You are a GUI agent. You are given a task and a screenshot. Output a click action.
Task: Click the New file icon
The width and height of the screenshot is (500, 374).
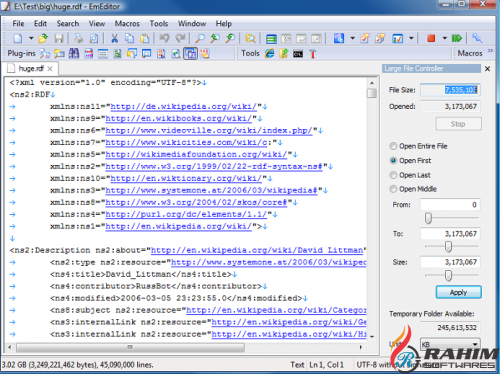(18, 38)
